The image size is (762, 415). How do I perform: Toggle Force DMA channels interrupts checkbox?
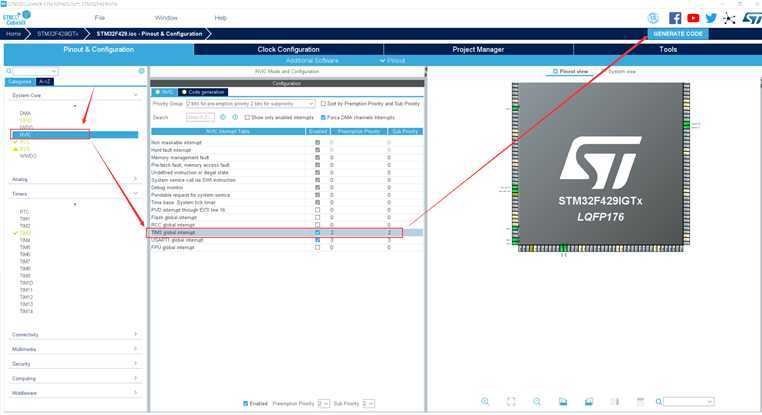click(x=323, y=118)
